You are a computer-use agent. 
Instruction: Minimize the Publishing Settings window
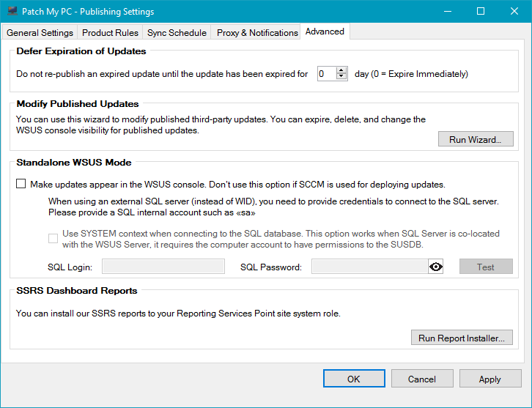click(448, 11)
